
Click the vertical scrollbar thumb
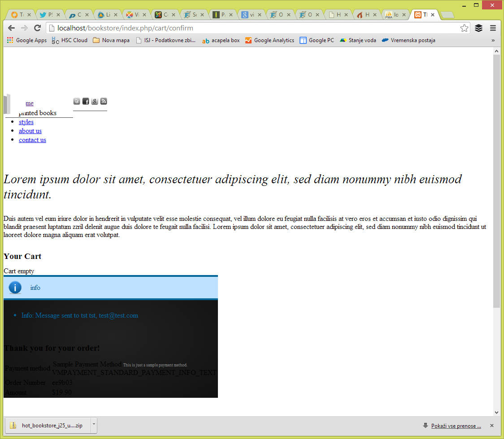(x=497, y=181)
